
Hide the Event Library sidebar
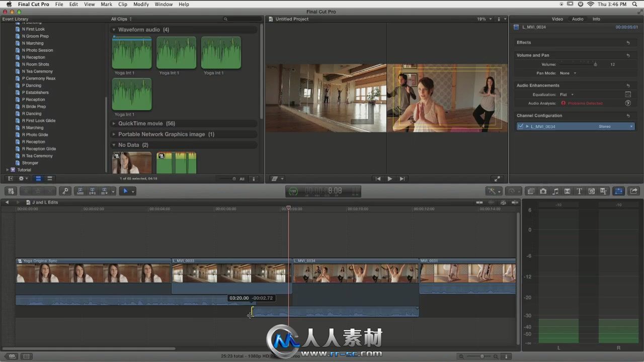pyautogui.click(x=11, y=178)
